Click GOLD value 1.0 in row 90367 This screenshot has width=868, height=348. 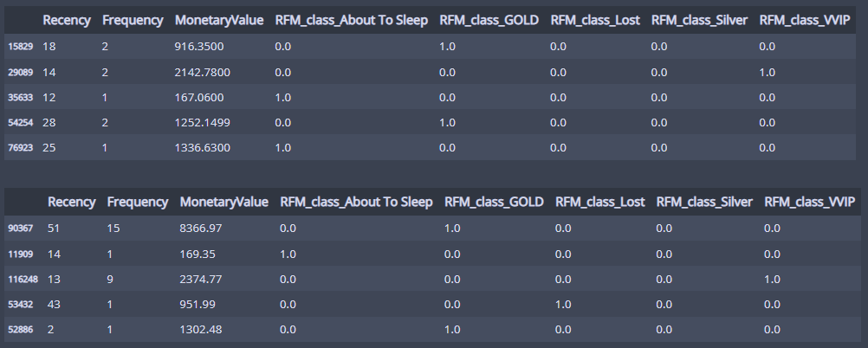452,228
